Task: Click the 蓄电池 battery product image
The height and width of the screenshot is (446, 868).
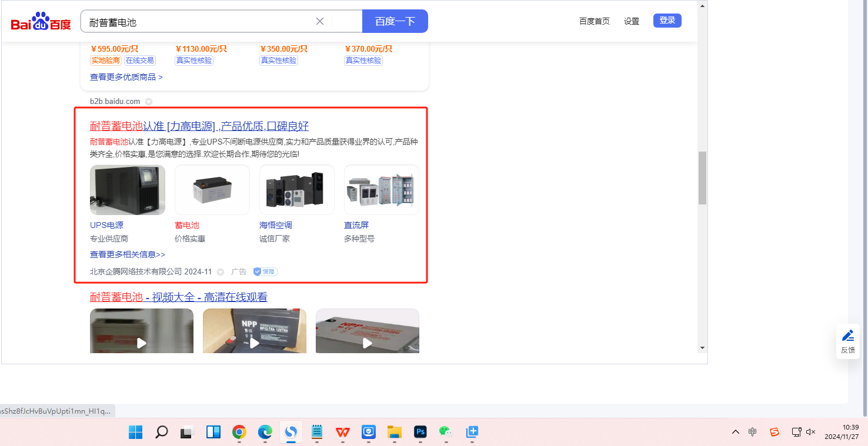Action: pyautogui.click(x=212, y=190)
